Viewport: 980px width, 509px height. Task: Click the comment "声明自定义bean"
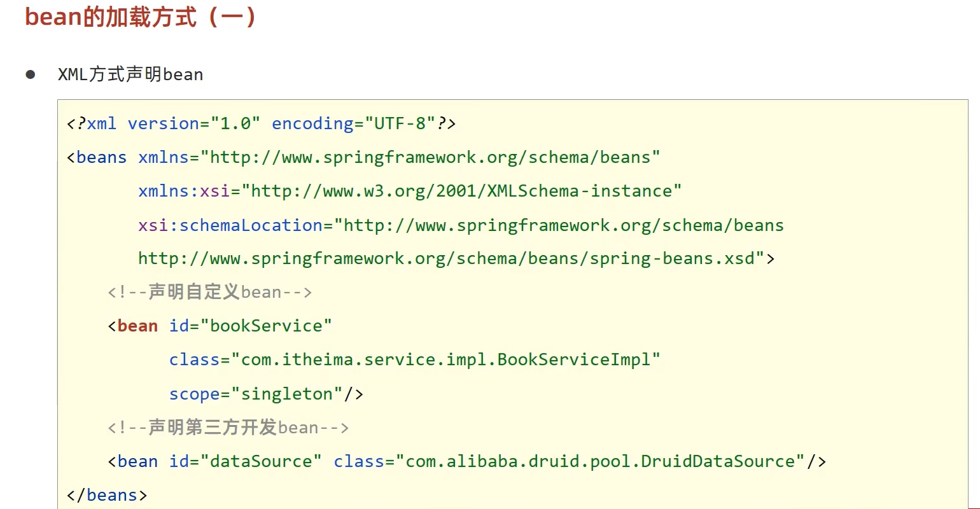pyautogui.click(x=210, y=292)
